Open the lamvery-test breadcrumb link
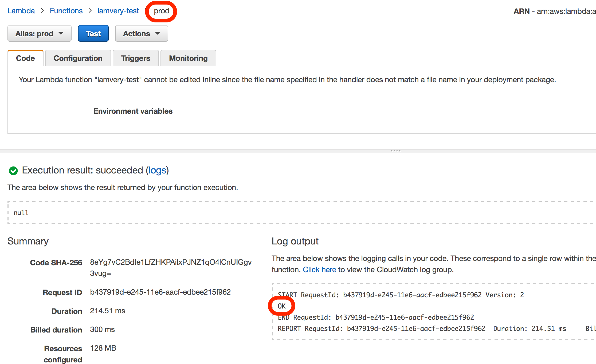Screen dimensions: 596x364 point(118,11)
